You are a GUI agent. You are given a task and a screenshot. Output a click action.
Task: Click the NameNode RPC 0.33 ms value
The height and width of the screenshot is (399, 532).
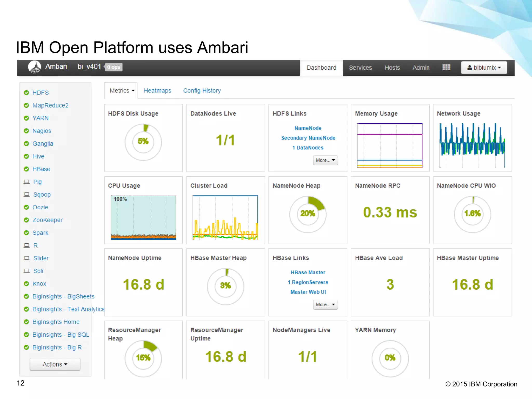390,212
